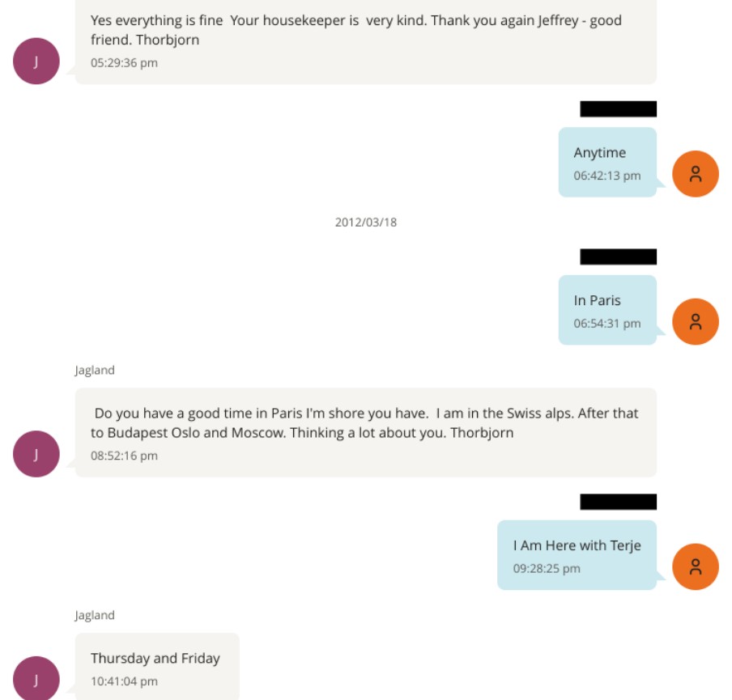Click the Jagland name above "Thursday and Friday"
The width and height of the screenshot is (732, 700).
click(95, 616)
